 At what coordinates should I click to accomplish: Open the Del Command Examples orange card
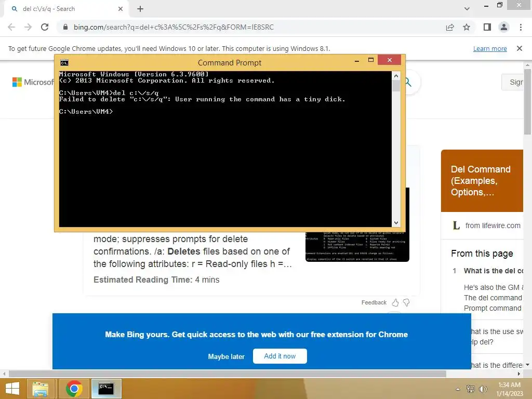click(x=482, y=180)
